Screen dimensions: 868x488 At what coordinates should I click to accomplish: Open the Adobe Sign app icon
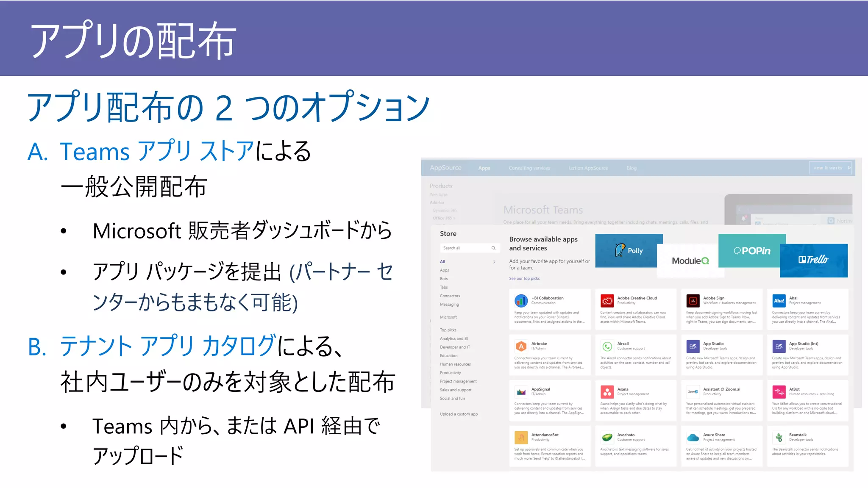pyautogui.click(x=693, y=301)
